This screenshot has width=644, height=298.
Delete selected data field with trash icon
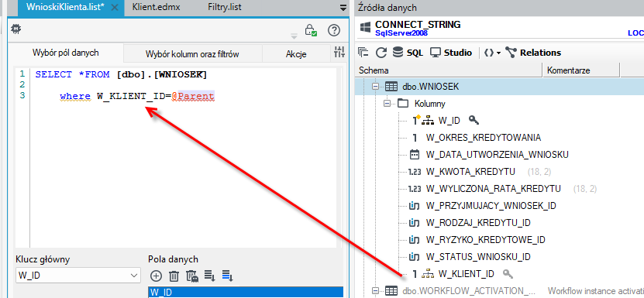click(174, 276)
